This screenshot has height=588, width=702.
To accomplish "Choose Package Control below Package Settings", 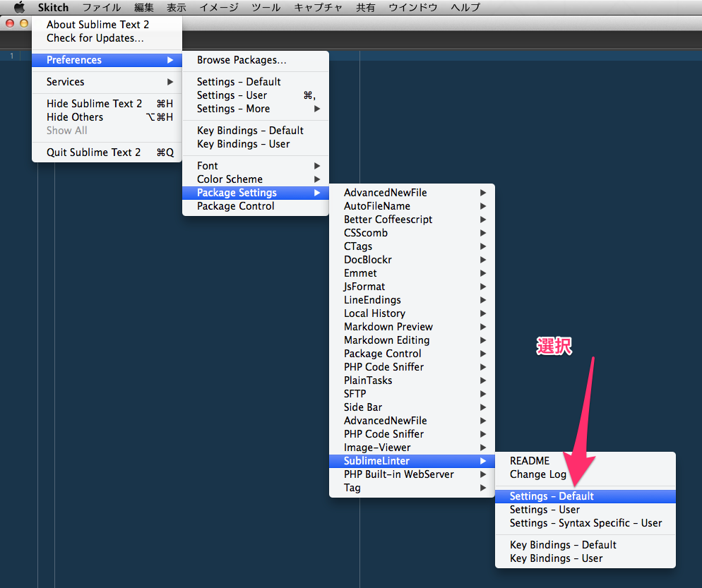I will (256, 206).
